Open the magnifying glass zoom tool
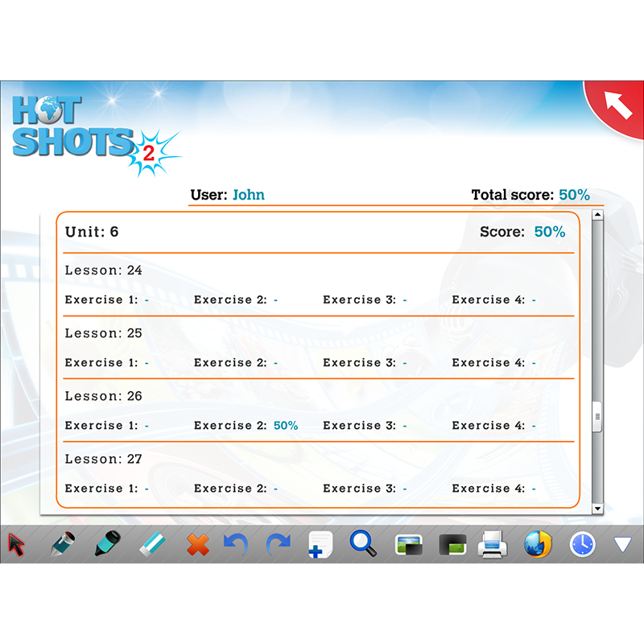 click(x=363, y=544)
